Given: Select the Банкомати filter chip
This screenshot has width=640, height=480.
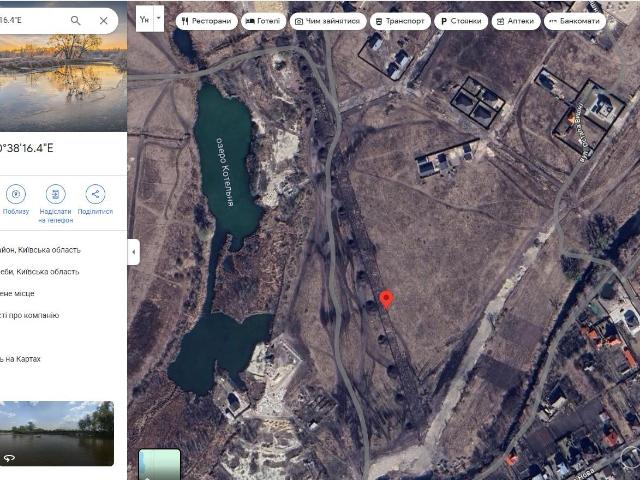Looking at the screenshot, I should pyautogui.click(x=574, y=21).
